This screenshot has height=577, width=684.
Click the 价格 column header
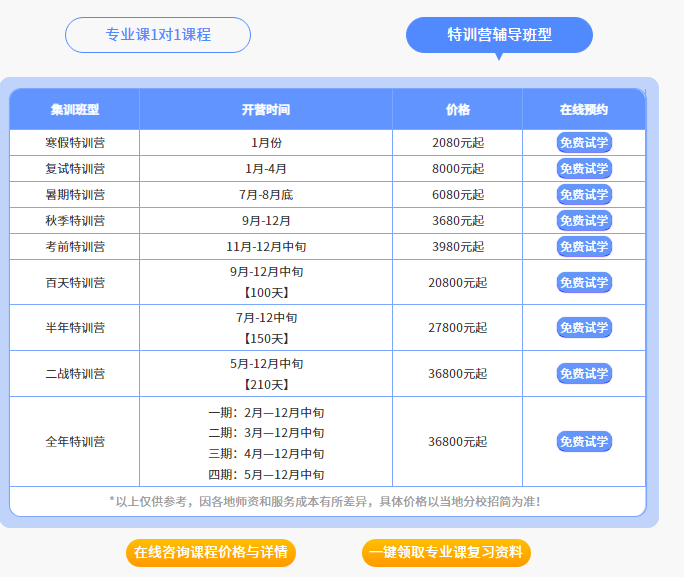click(x=458, y=110)
